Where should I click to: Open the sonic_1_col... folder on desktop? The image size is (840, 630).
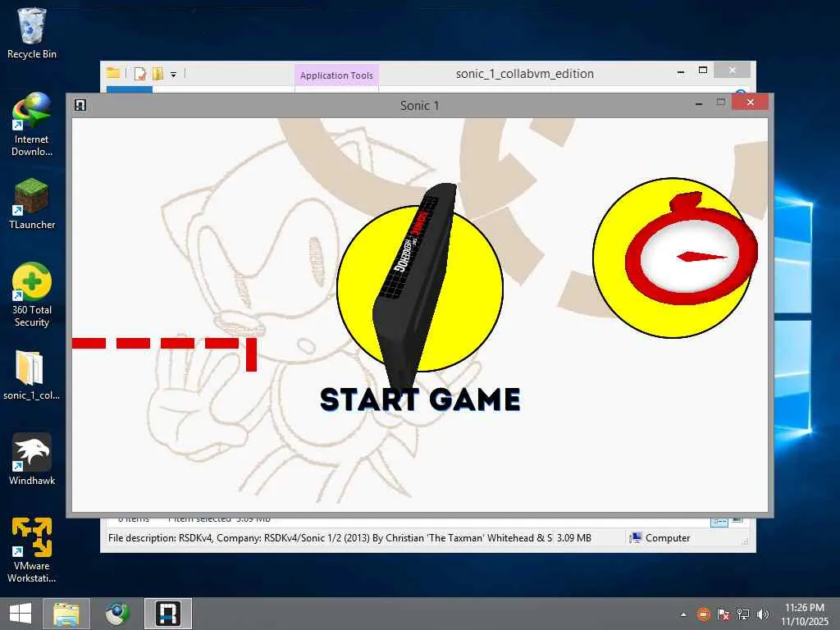tap(31, 375)
